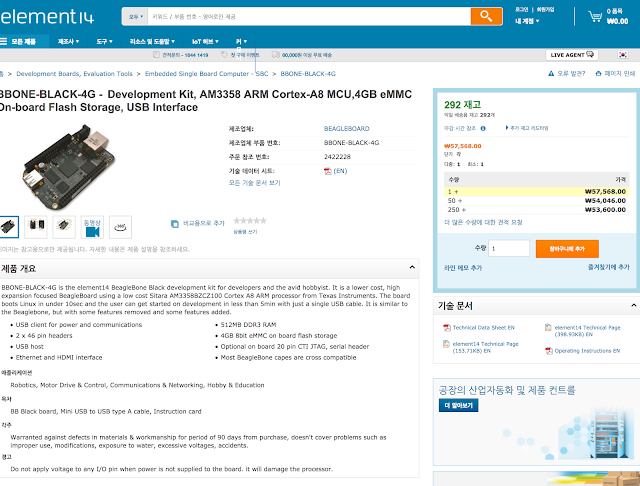Image resolution: width=640 pixels, height=486 pixels.
Task: Open Embedded Single Board Computer - SBC breadcrumb
Action: (207, 74)
